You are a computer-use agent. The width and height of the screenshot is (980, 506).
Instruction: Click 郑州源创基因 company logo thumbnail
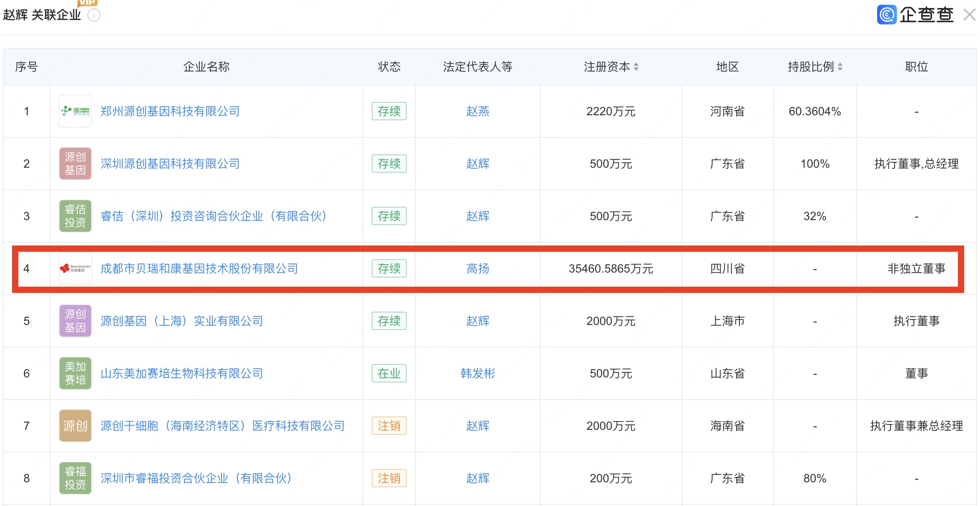(x=75, y=111)
